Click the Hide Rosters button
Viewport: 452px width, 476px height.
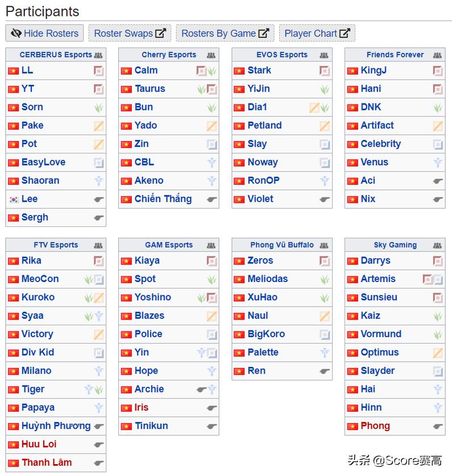(44, 33)
